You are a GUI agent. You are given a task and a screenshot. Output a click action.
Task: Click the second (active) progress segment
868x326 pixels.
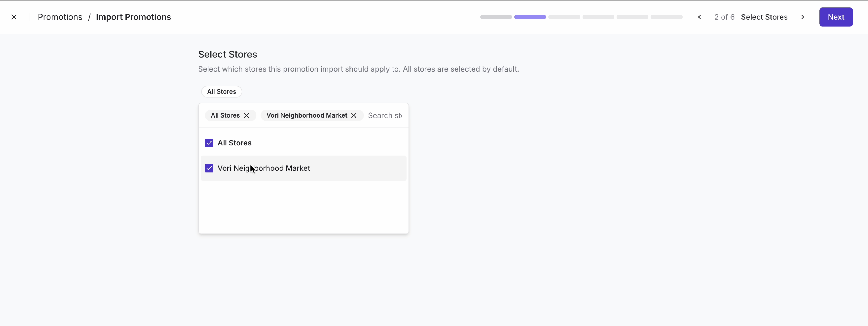tap(530, 17)
